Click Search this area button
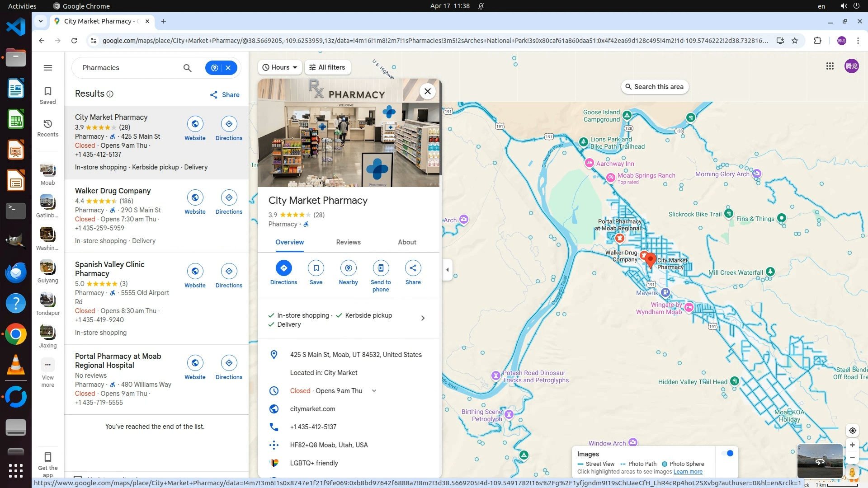This screenshot has height=488, width=868. (654, 87)
